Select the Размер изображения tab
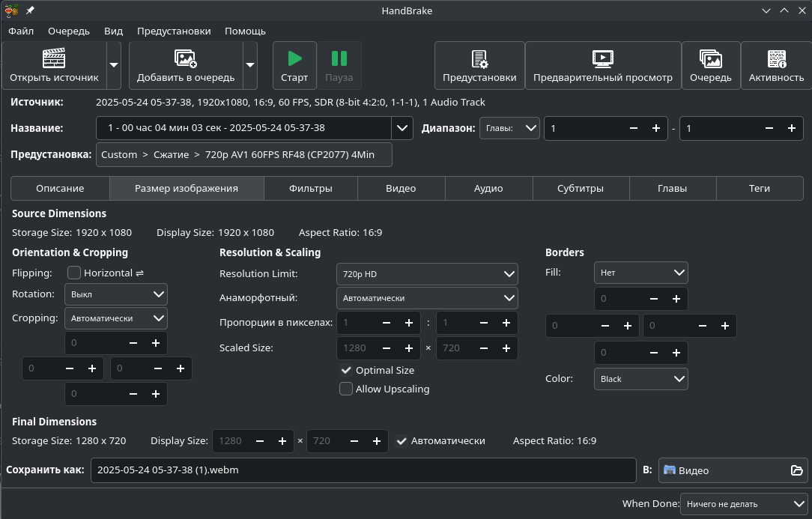The height and width of the screenshot is (519, 812). tap(187, 189)
